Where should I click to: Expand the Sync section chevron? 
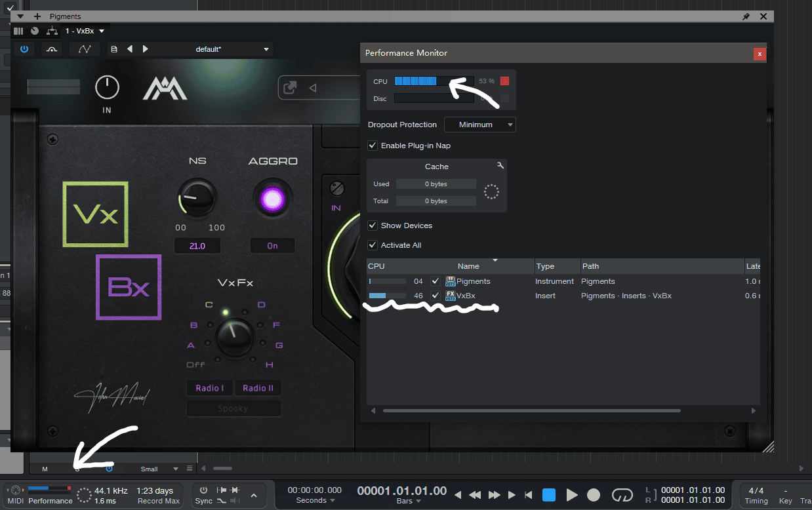click(254, 495)
